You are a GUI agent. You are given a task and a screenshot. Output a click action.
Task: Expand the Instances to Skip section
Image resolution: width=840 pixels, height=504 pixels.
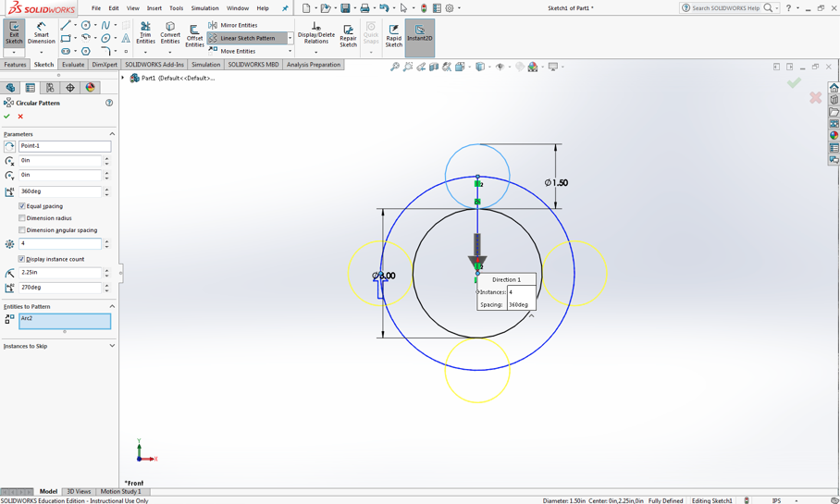tap(112, 346)
